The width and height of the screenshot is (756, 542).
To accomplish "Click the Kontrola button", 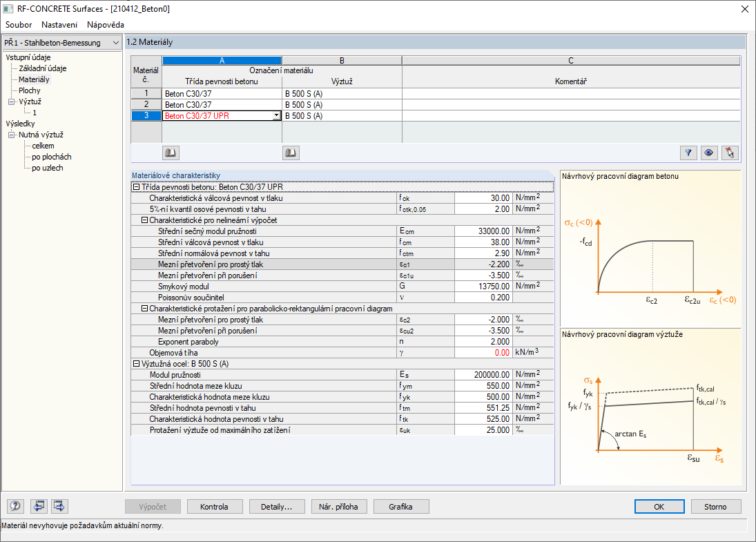I will [x=214, y=507].
